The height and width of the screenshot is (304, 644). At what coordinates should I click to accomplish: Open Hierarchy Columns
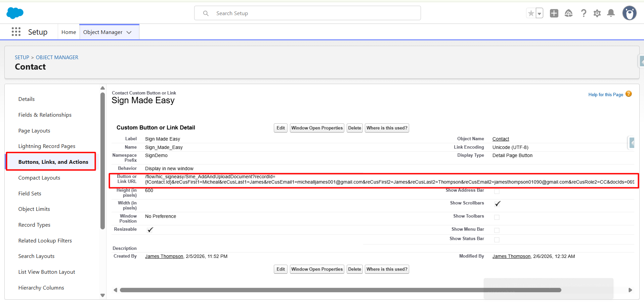tap(41, 288)
